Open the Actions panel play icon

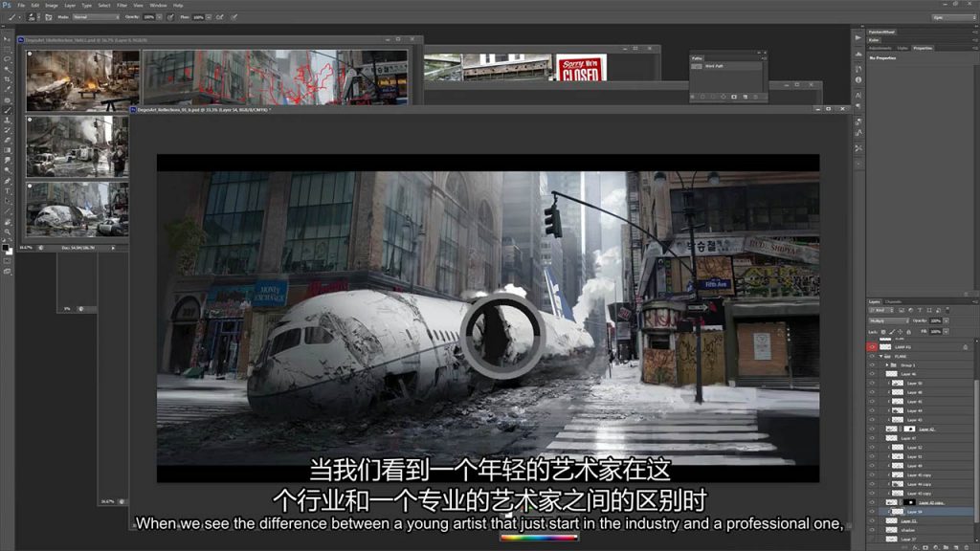[858, 37]
